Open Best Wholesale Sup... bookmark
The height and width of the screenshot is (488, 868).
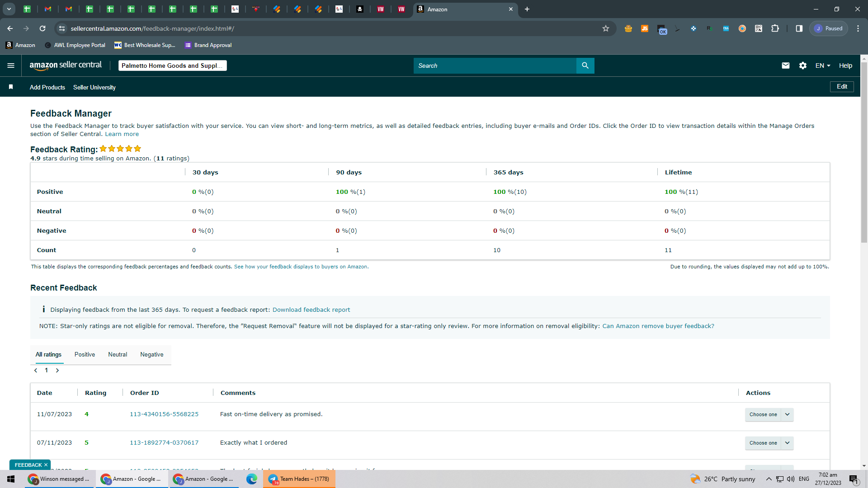pos(145,45)
